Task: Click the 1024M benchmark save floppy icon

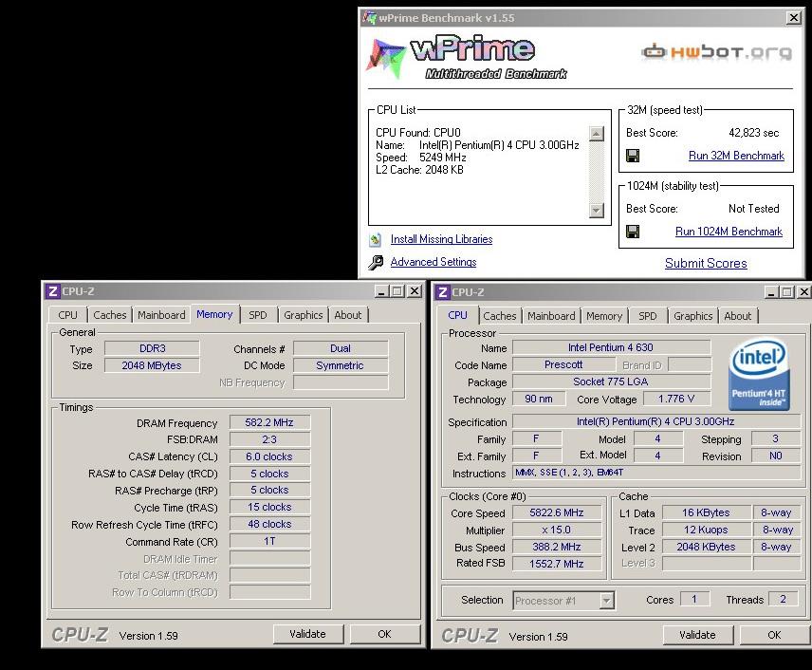Action: click(633, 232)
